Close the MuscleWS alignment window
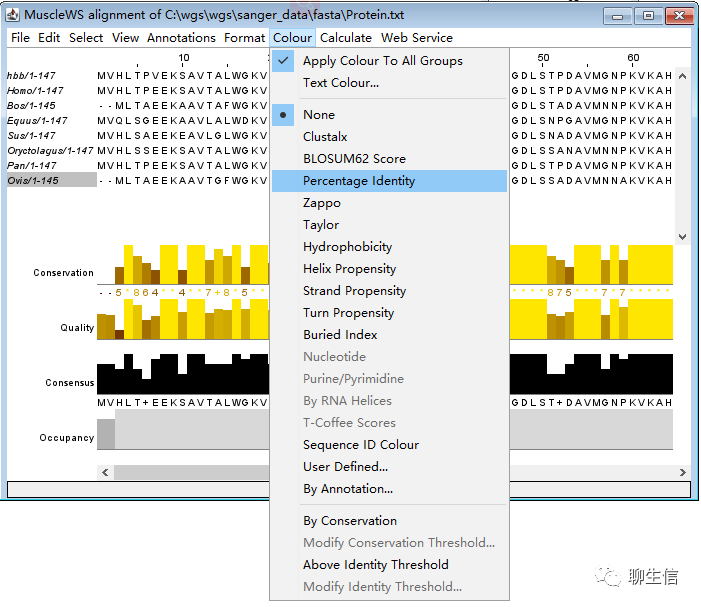The width and height of the screenshot is (701, 607). coord(679,16)
